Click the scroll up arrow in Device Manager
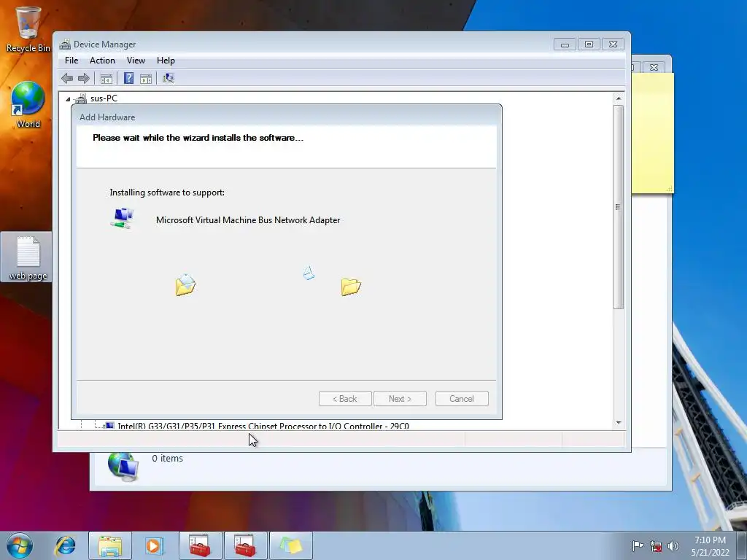Viewport: 747px width, 560px height. point(619,98)
